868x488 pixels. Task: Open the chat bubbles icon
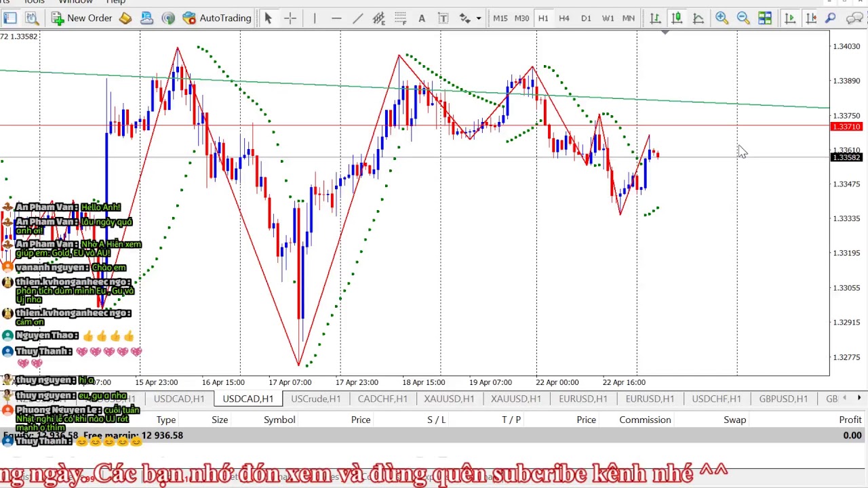click(855, 18)
